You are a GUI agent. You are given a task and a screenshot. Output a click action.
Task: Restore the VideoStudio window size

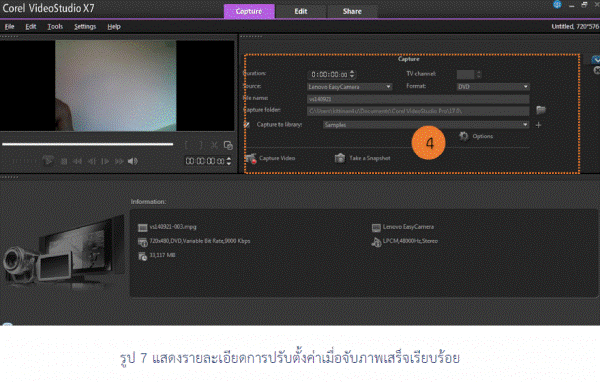tap(584, 5)
